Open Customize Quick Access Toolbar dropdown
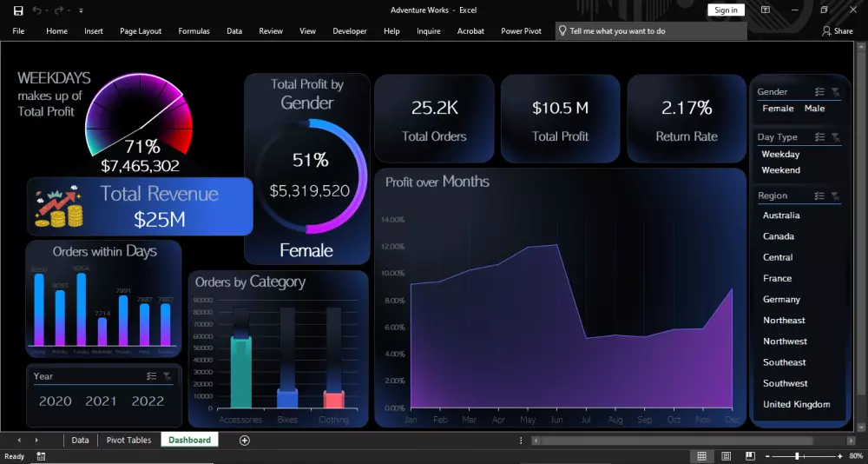The width and height of the screenshot is (868, 464). [x=82, y=10]
